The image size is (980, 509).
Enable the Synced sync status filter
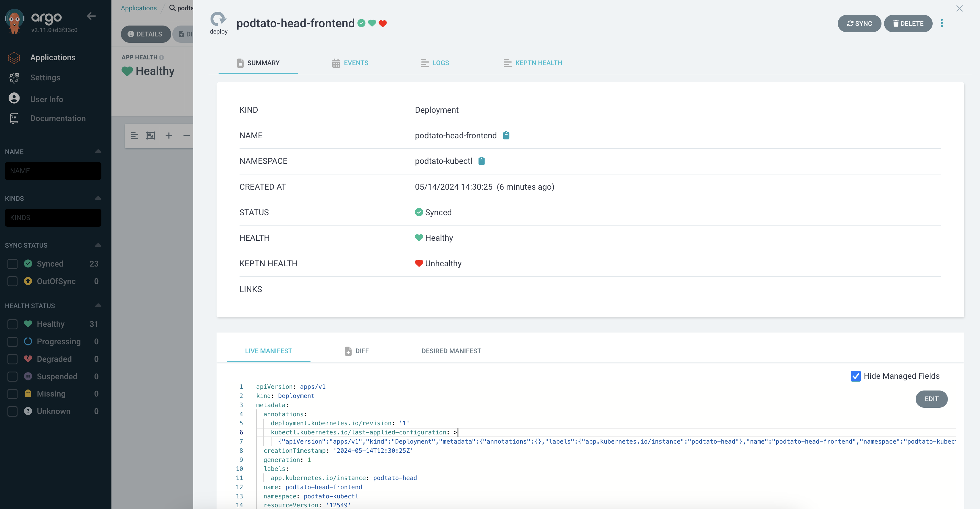[x=13, y=263]
